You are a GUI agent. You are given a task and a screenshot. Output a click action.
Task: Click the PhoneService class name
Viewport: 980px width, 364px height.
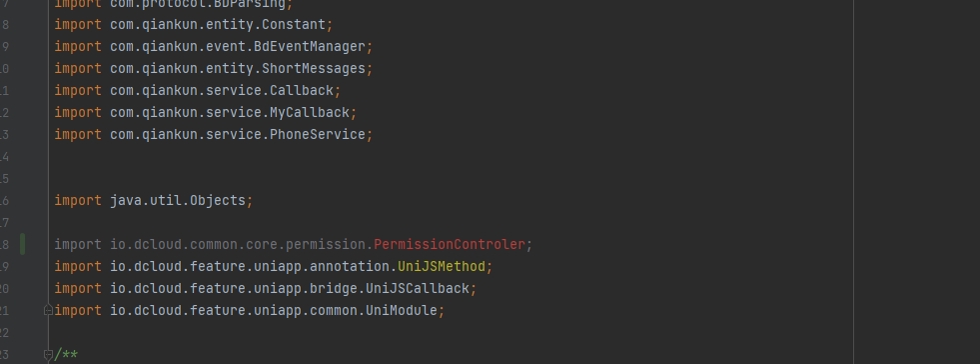(x=318, y=134)
